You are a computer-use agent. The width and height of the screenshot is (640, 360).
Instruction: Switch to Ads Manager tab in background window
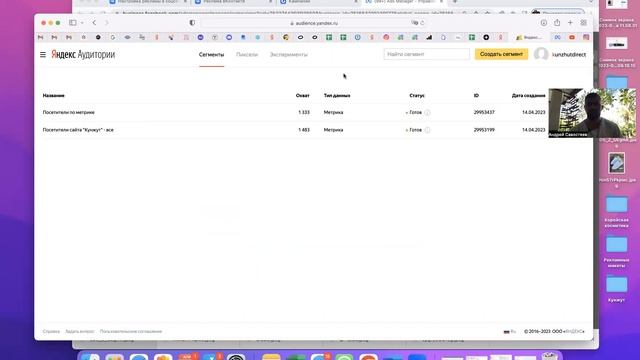(404, 2)
